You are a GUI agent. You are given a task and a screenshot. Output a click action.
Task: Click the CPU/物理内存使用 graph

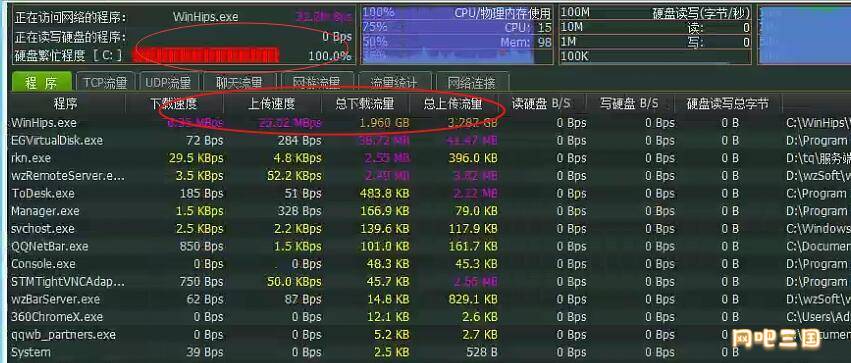456,35
